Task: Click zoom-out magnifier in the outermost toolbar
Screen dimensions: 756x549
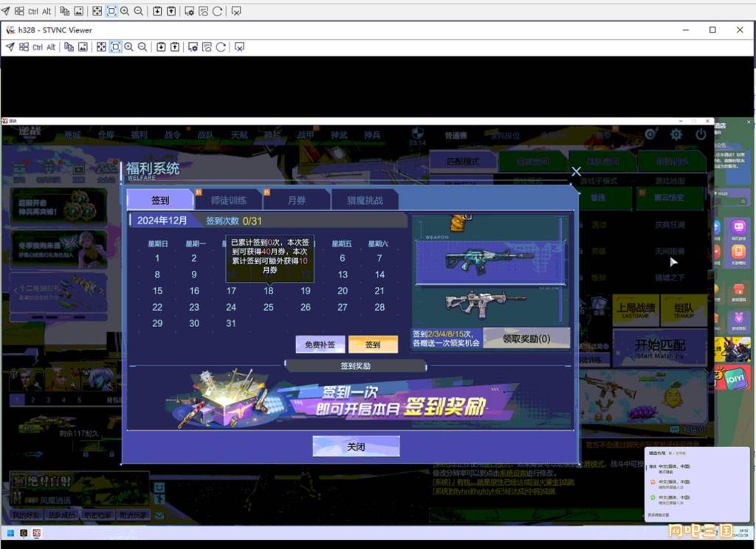Action: [x=138, y=11]
